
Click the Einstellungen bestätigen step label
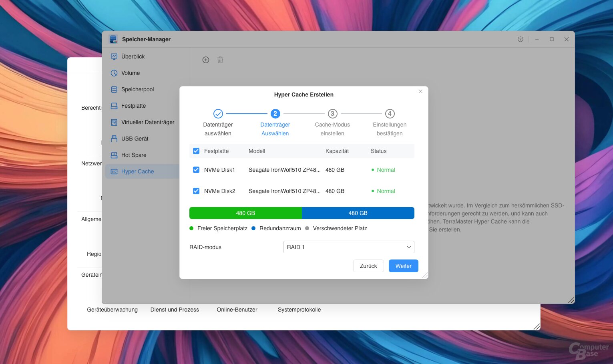pos(390,129)
